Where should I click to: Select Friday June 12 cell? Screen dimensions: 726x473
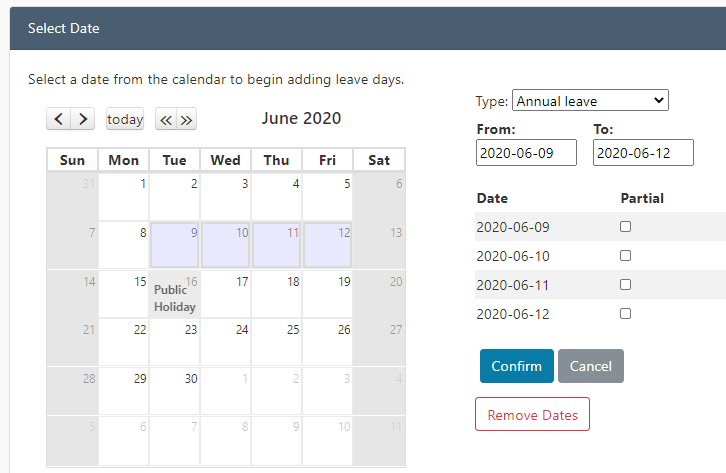click(328, 245)
